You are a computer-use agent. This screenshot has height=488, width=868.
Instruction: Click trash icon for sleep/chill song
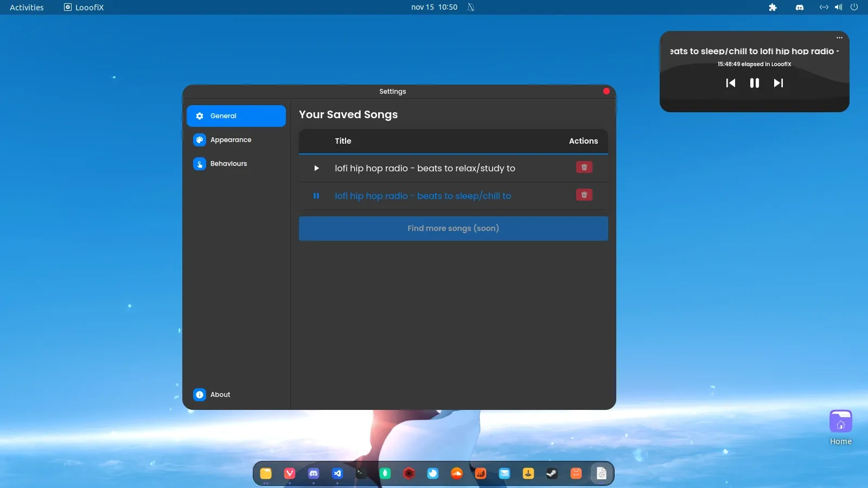[584, 195]
